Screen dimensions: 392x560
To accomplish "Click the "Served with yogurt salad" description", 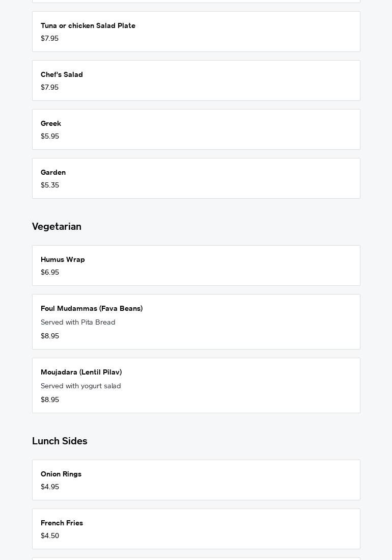I will [81, 386].
